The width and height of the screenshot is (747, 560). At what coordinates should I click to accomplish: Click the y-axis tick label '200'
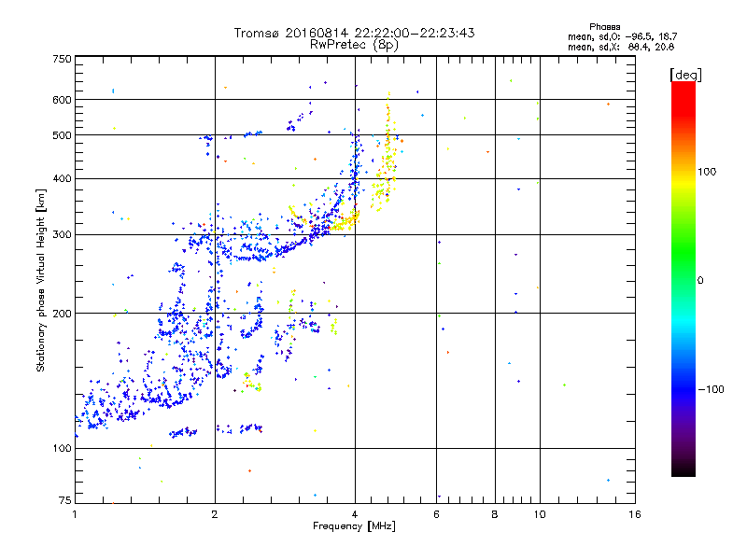point(62,314)
